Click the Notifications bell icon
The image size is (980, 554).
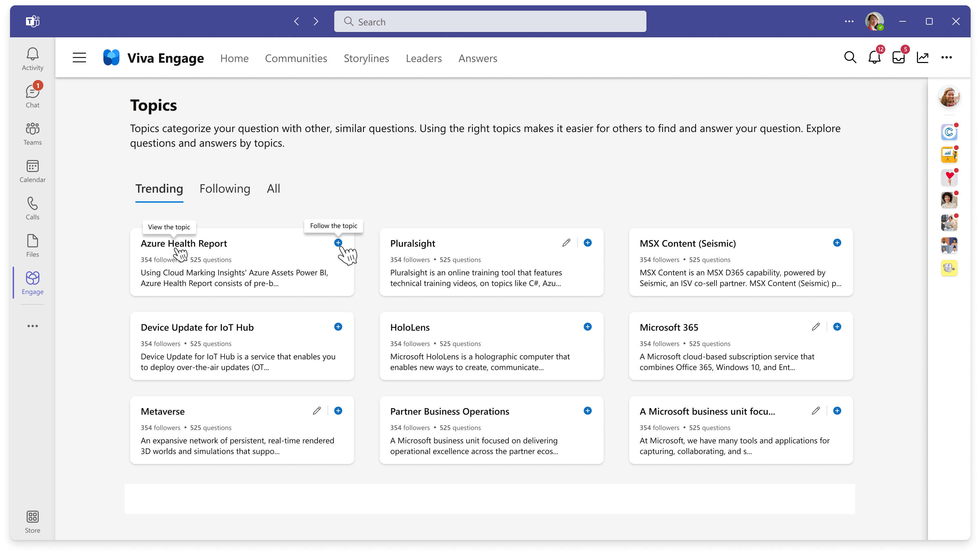tap(874, 58)
